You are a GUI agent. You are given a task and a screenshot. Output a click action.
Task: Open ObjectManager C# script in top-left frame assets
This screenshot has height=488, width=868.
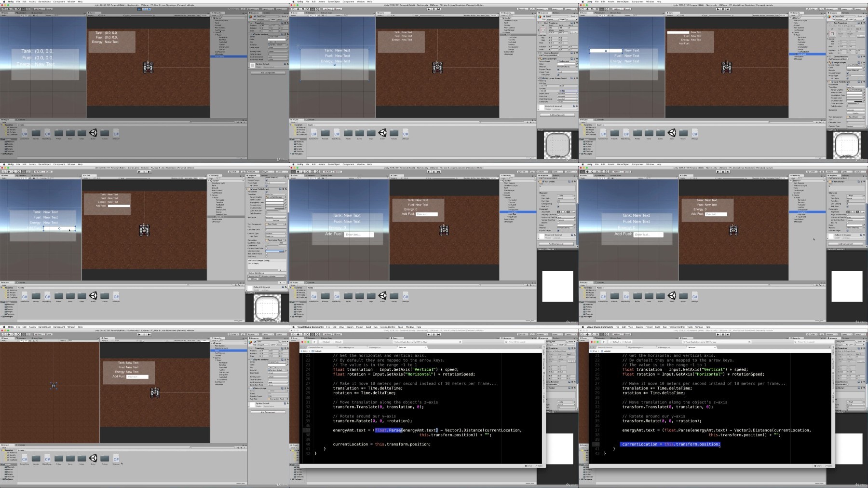47,133
